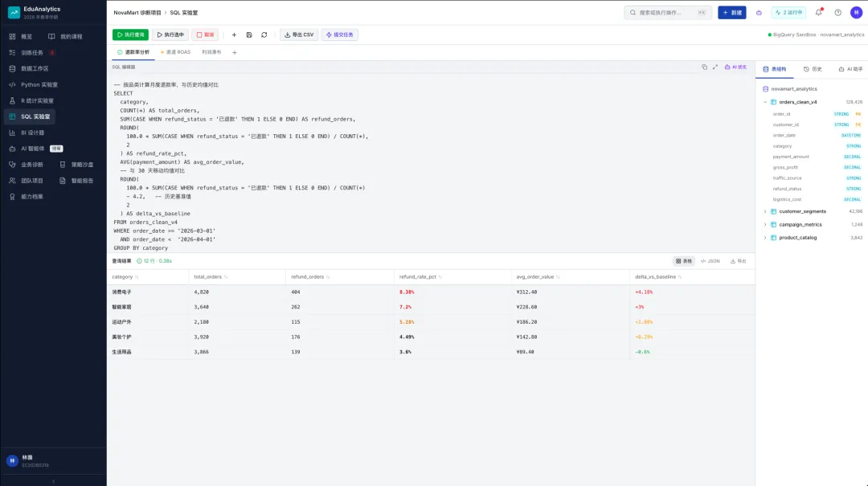Open user avatar menu in header

point(857,12)
